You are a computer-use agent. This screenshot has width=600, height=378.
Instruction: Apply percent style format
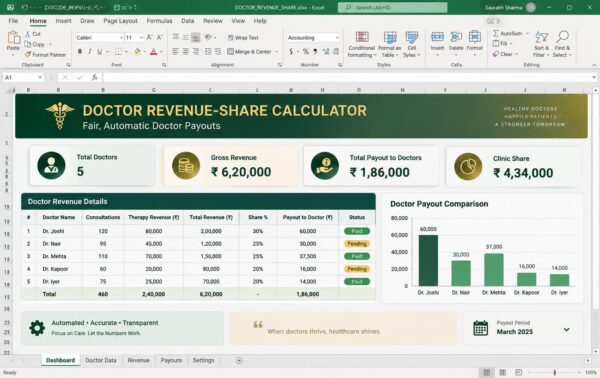point(306,51)
